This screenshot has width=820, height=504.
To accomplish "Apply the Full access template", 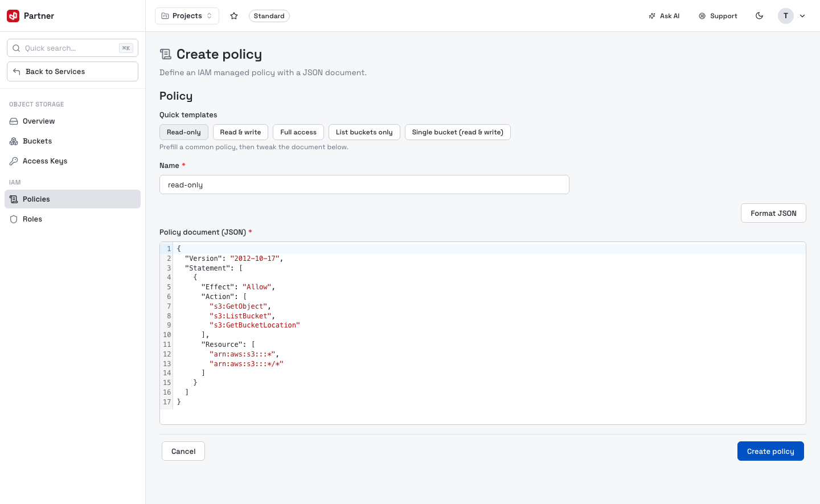I will (298, 132).
